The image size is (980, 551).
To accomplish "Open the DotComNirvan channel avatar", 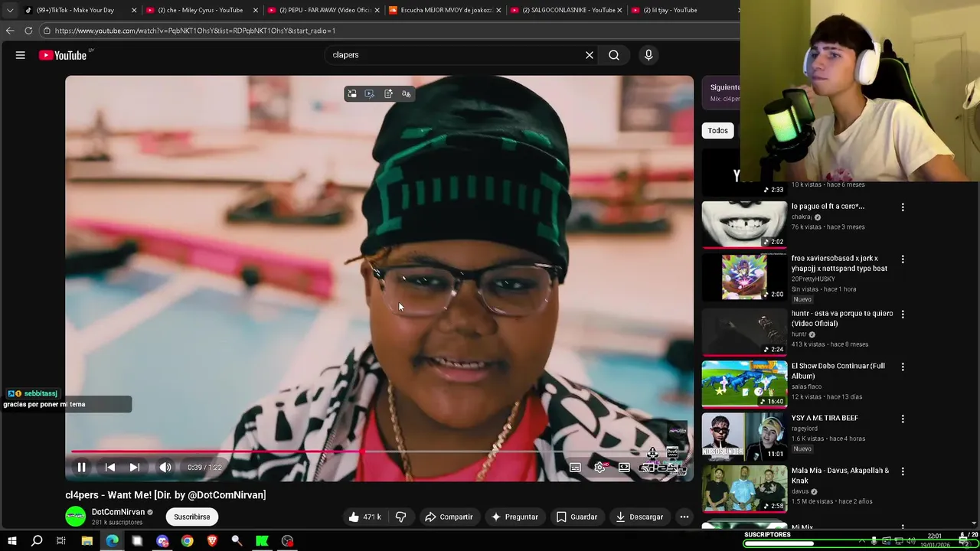I will [x=75, y=517].
